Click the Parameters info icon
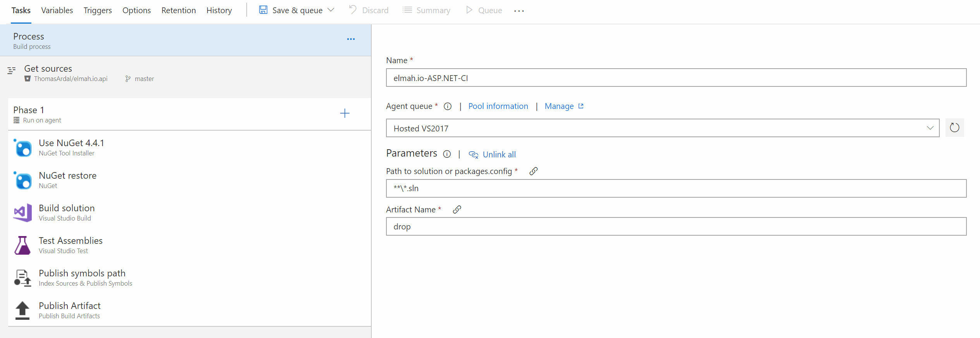This screenshot has width=980, height=338. (x=447, y=154)
